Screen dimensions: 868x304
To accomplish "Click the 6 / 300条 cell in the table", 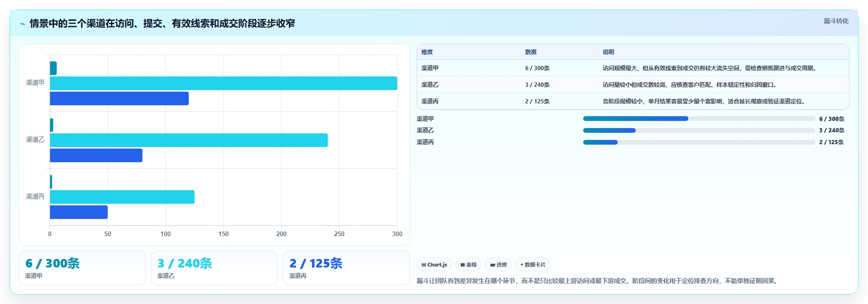I will click(537, 68).
